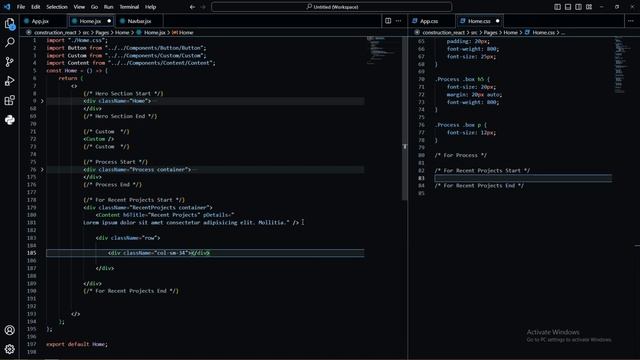Click left editor vertical scrollbar

coord(404,118)
